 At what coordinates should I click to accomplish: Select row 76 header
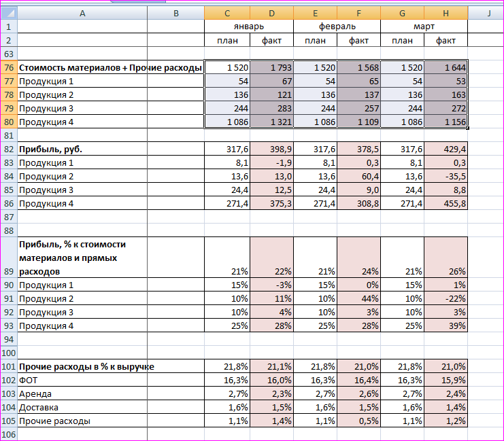[9, 67]
